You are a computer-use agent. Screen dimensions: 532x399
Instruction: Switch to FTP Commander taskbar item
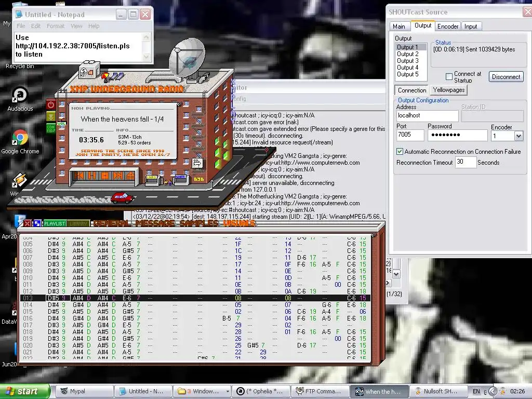320,392
